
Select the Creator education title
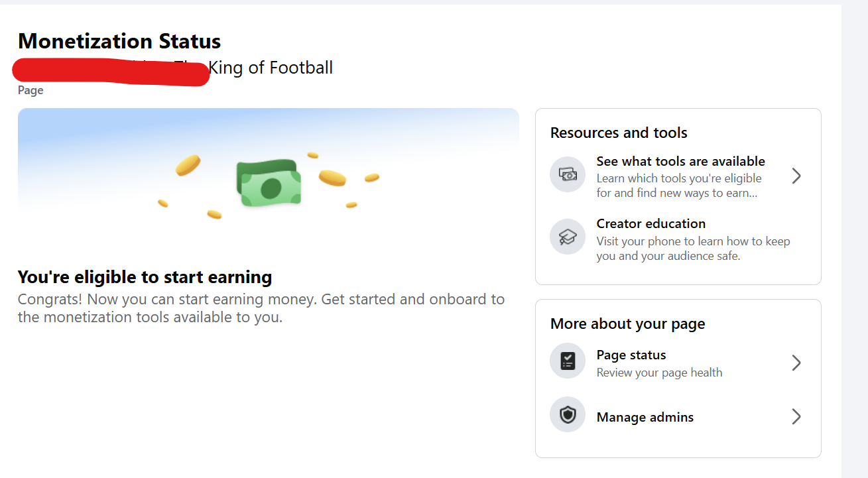[x=651, y=223]
